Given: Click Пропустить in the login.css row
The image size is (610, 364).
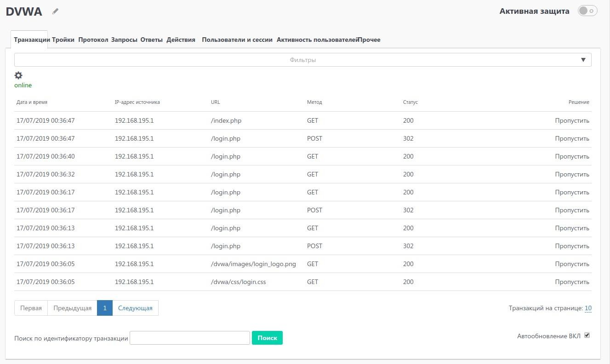Looking at the screenshot, I should [572, 282].
